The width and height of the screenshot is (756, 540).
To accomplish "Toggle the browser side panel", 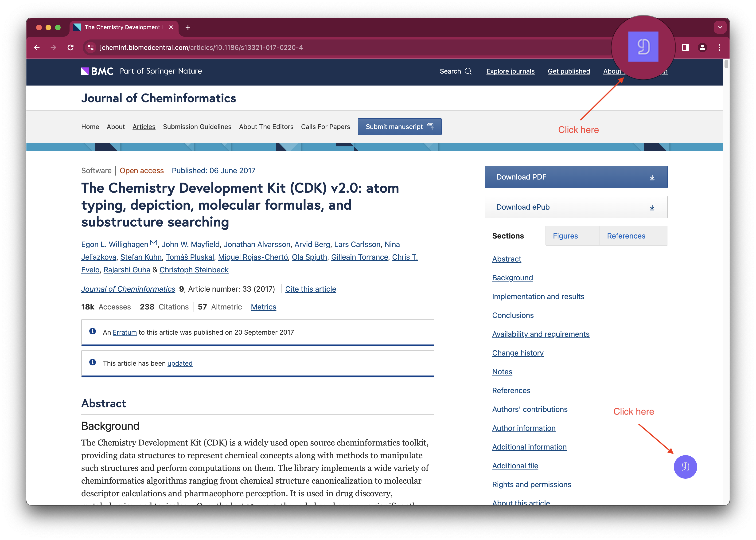I will [685, 47].
